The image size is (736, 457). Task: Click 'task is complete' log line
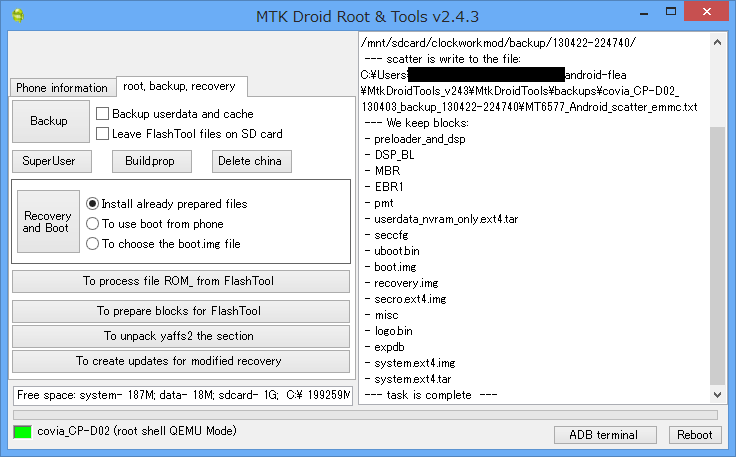(x=431, y=395)
